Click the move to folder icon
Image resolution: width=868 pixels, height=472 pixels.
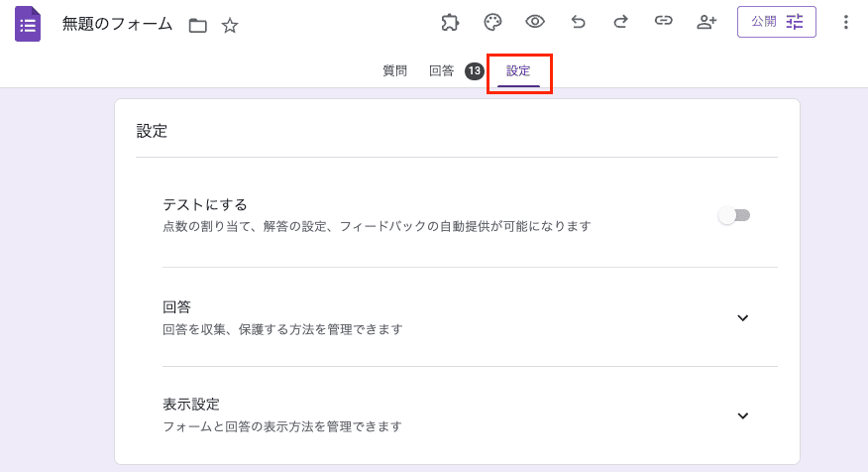(197, 25)
